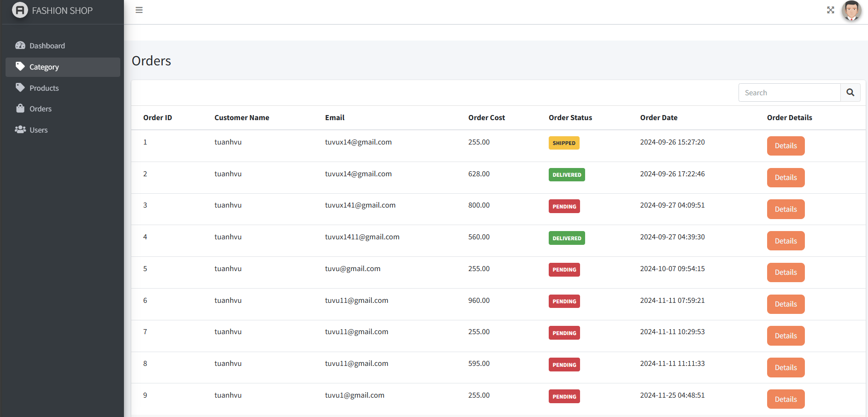Click the search magnifier button
The image size is (868, 417).
click(x=850, y=93)
